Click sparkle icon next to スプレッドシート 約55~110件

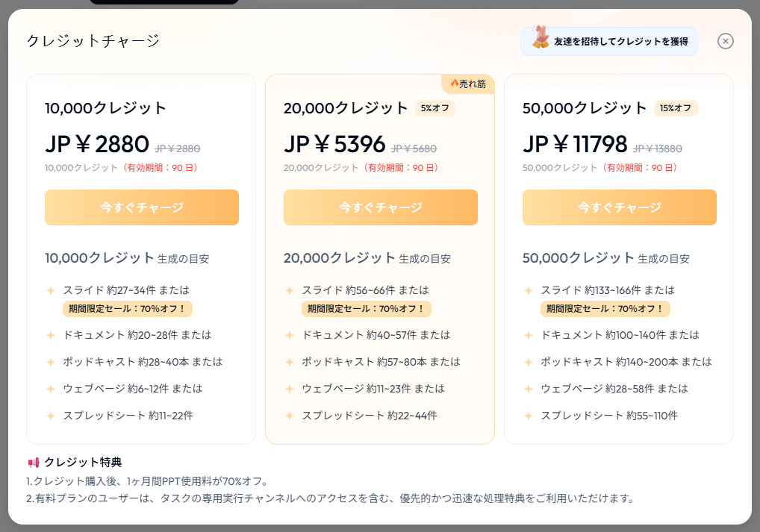click(x=529, y=416)
